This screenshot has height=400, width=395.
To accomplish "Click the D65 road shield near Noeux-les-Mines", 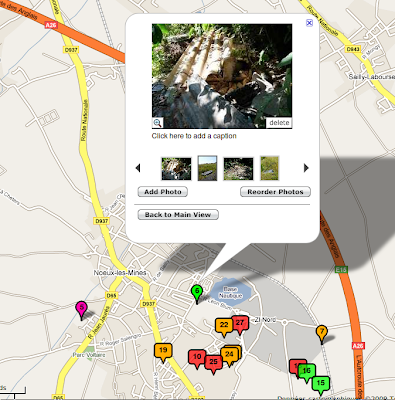I will (111, 295).
